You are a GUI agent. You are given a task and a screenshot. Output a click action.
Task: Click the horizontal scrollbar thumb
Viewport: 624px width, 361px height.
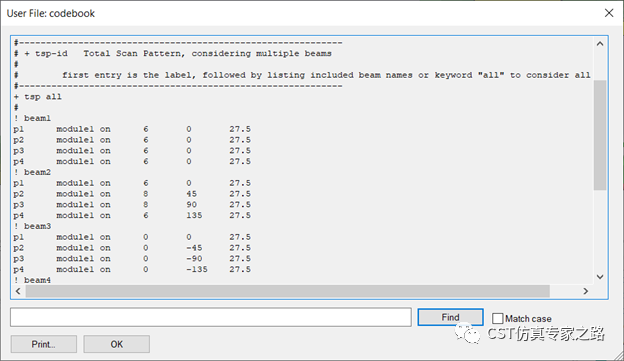click(288, 291)
